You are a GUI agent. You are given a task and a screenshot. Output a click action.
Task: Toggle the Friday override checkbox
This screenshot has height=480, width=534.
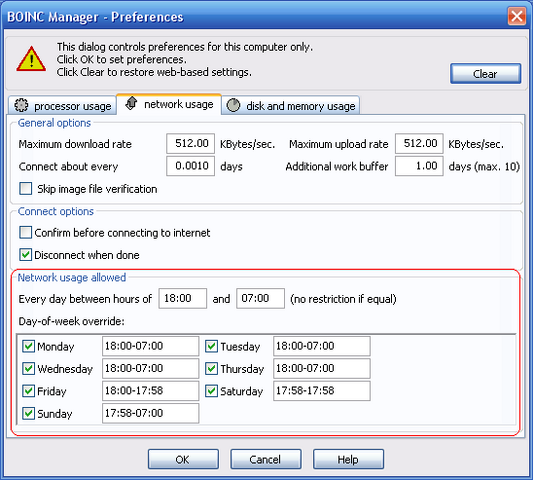tap(28, 391)
